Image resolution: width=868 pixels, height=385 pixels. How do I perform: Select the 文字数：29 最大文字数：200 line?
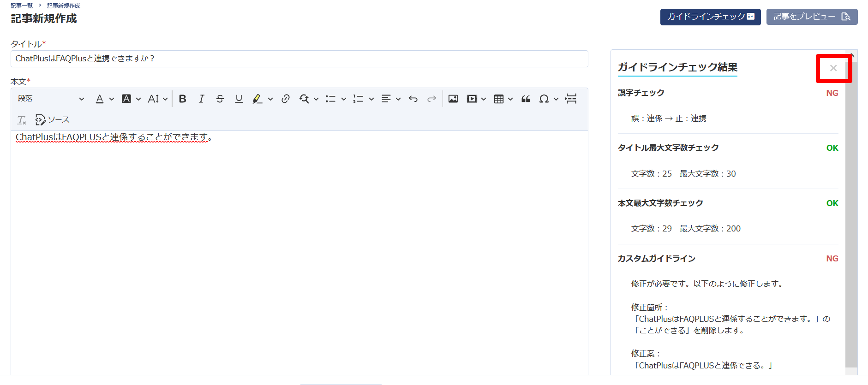tap(686, 229)
